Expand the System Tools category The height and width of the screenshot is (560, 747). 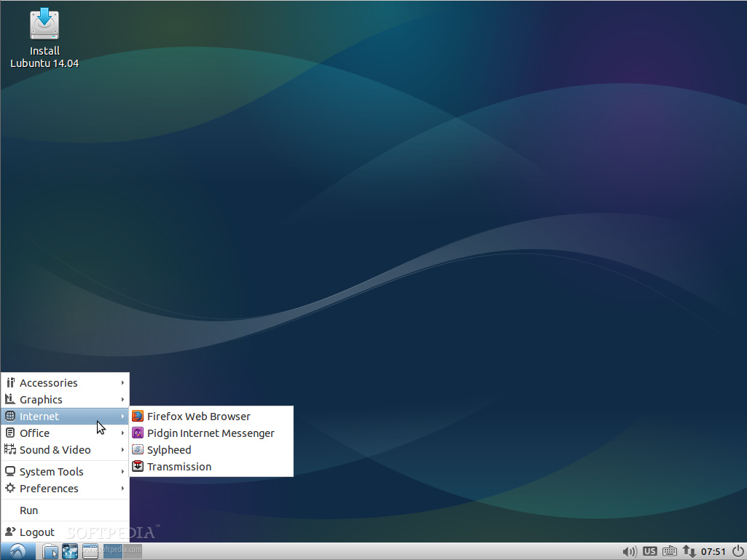coord(66,471)
